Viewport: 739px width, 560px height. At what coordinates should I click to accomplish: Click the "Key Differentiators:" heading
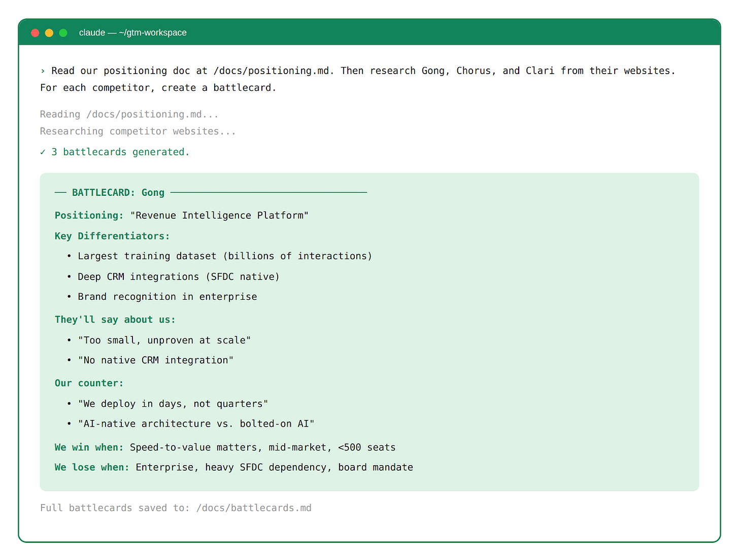(x=112, y=236)
